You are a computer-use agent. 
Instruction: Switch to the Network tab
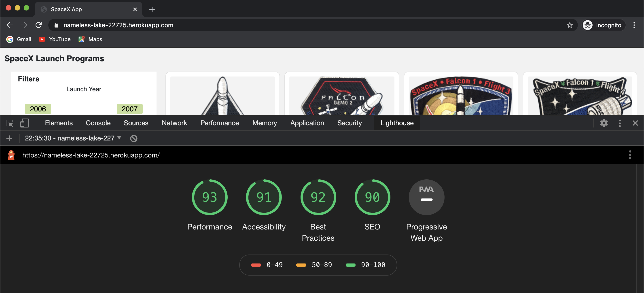pos(174,123)
